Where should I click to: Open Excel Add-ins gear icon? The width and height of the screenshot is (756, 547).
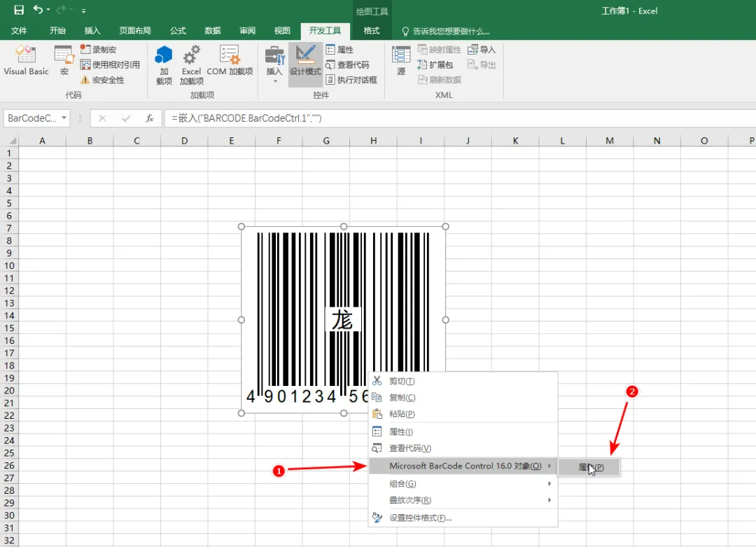tap(191, 64)
